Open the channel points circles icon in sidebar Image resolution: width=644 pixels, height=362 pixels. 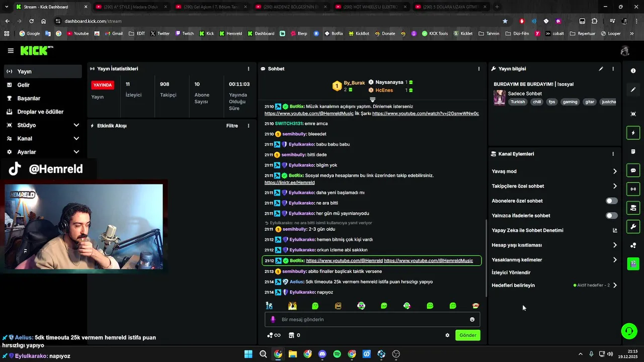tap(633, 245)
